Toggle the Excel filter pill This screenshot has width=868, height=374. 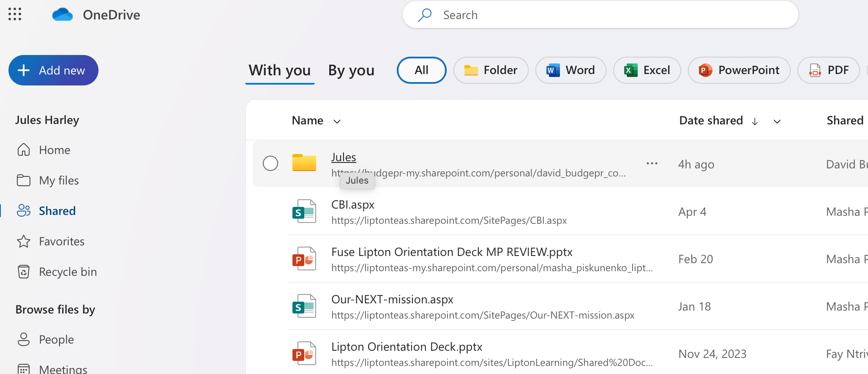[x=647, y=70]
